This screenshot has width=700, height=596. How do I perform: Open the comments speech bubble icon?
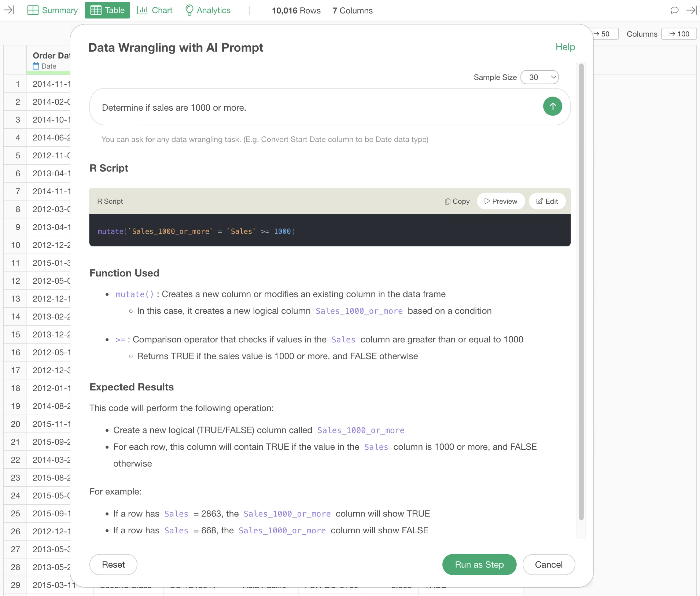pyautogui.click(x=674, y=10)
